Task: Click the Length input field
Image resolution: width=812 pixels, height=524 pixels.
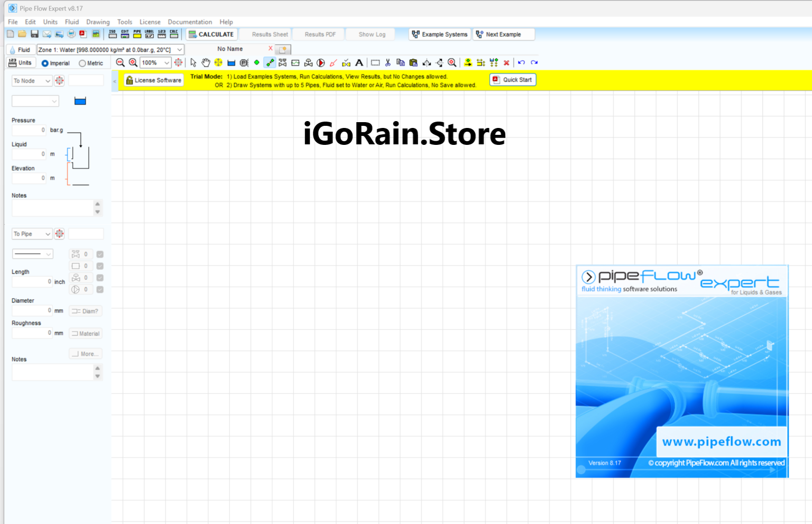Action: (32, 282)
